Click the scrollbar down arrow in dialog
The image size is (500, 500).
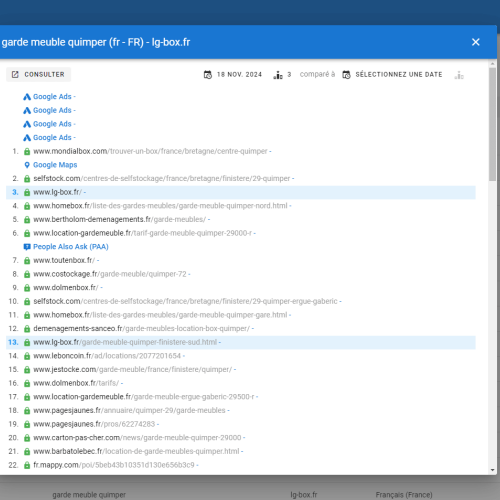493,470
